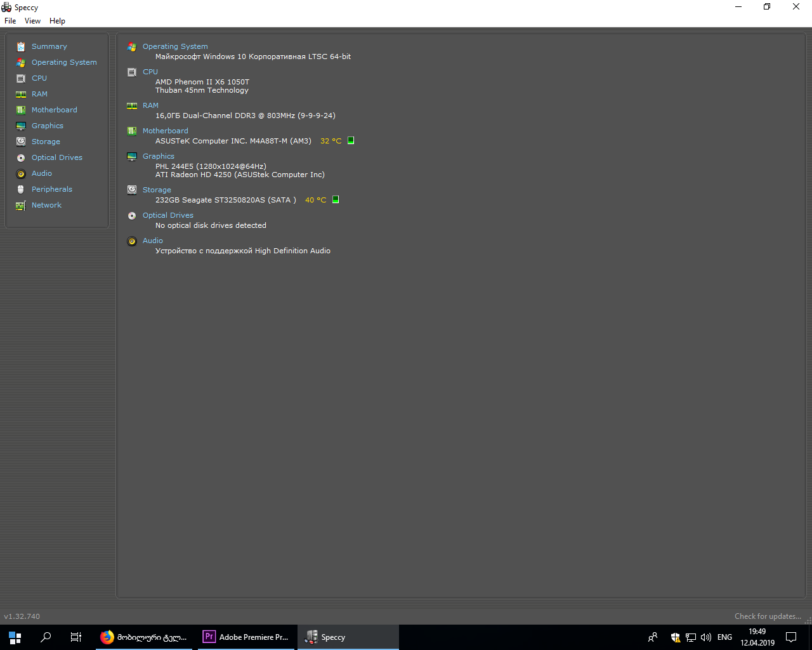Click the motherboard temperature value 32 °C

[x=331, y=141]
